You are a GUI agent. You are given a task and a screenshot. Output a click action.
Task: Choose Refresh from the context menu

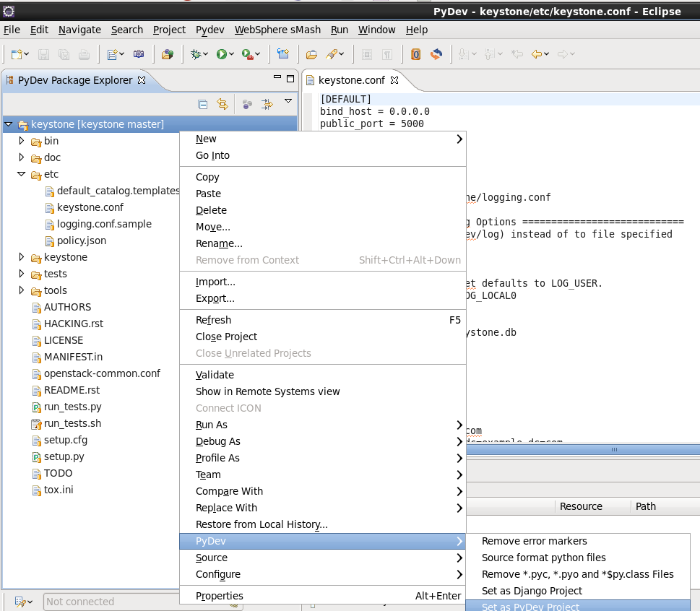tap(213, 320)
